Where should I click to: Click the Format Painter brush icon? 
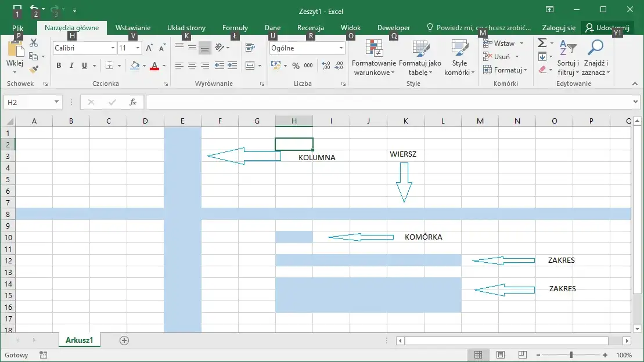point(34,69)
